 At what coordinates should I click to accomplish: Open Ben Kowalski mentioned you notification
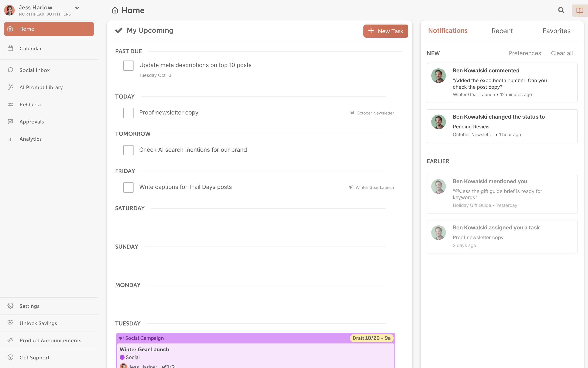pos(502,194)
